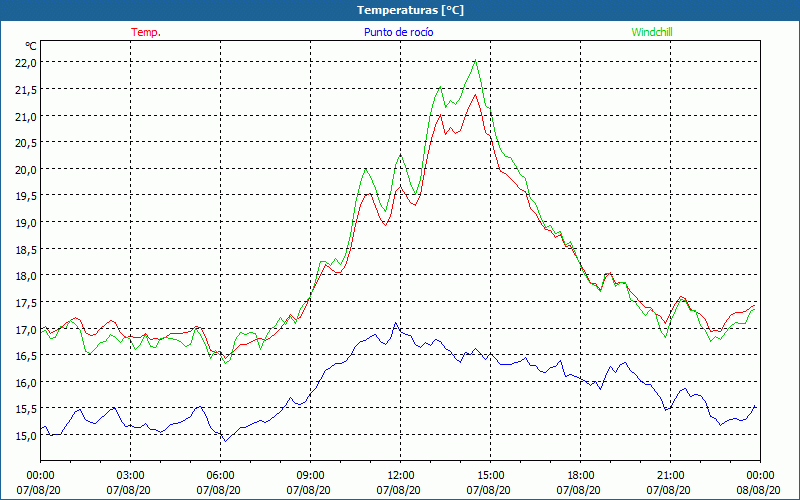Select the 16,5 y-axis tick label

[x=25, y=356]
